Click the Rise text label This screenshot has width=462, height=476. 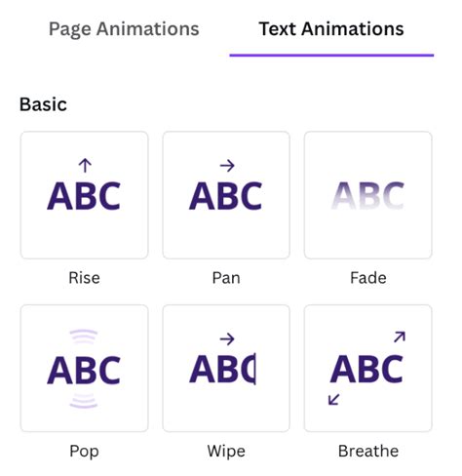click(x=84, y=278)
